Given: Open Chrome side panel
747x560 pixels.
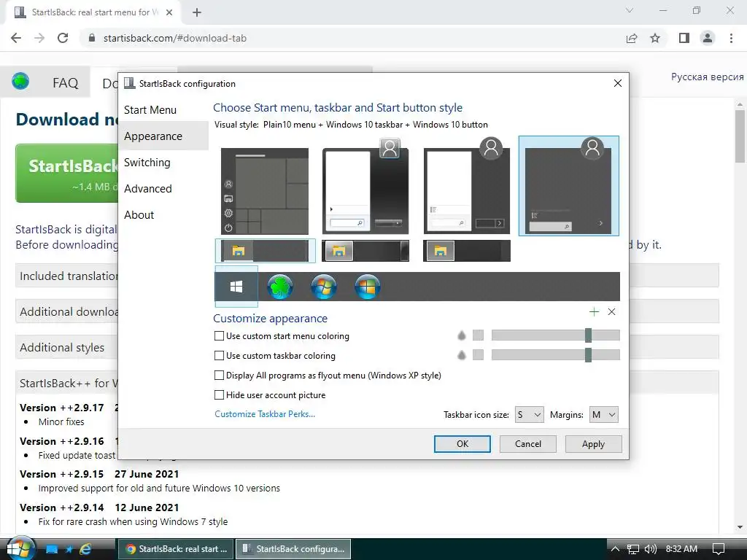Looking at the screenshot, I should 684,38.
